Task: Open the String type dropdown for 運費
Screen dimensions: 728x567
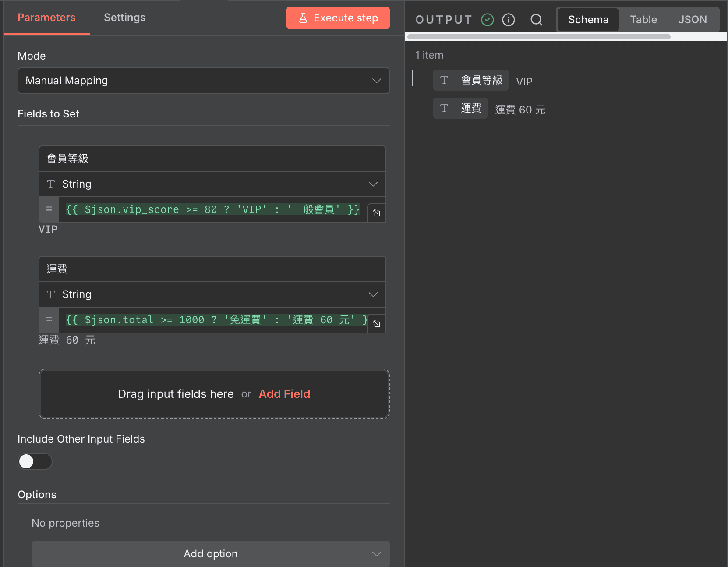Action: [x=212, y=294]
